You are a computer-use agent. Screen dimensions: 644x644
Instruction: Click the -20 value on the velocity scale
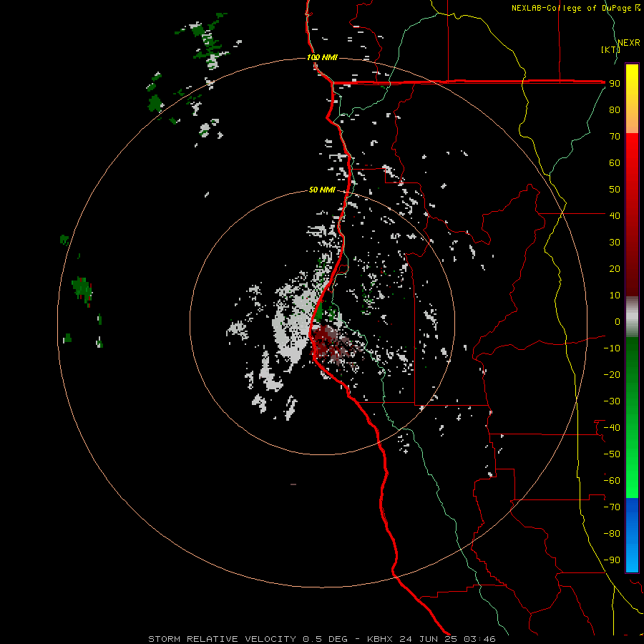click(x=612, y=374)
